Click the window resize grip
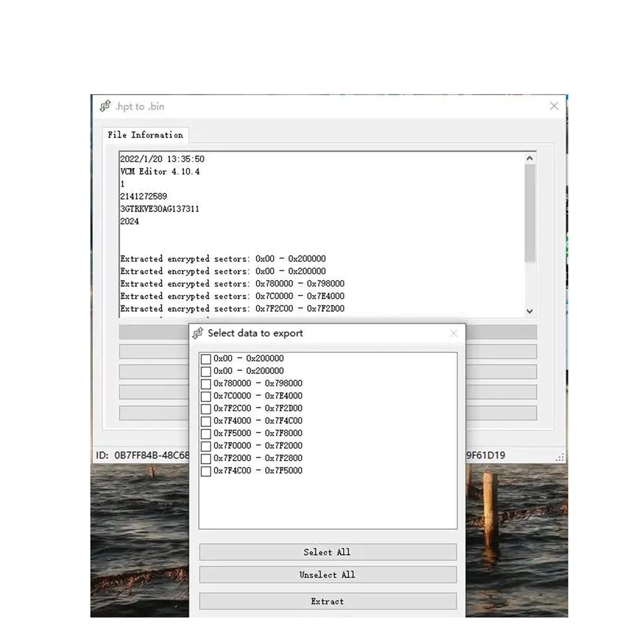This screenshot has width=644, height=644. (x=560, y=457)
